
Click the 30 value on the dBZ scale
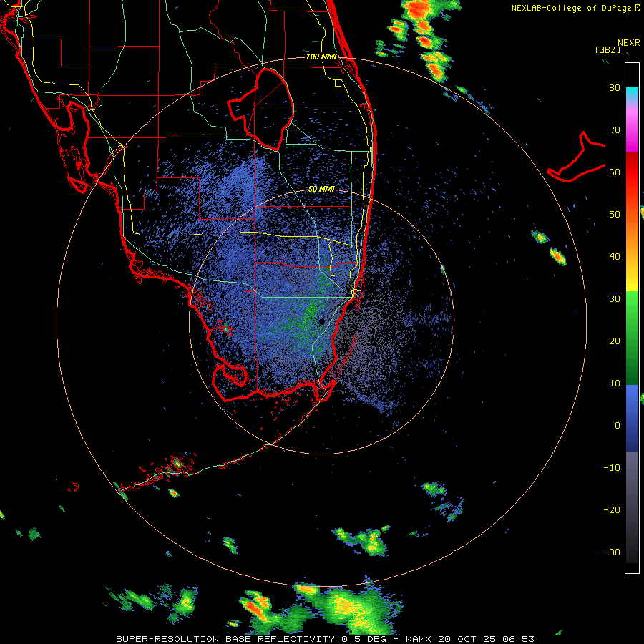coord(615,299)
